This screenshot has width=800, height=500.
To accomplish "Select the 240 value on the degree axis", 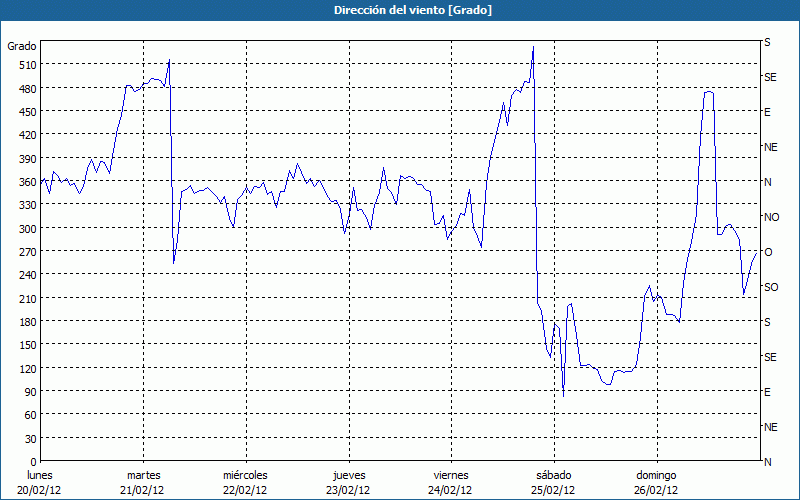I will pos(27,275).
